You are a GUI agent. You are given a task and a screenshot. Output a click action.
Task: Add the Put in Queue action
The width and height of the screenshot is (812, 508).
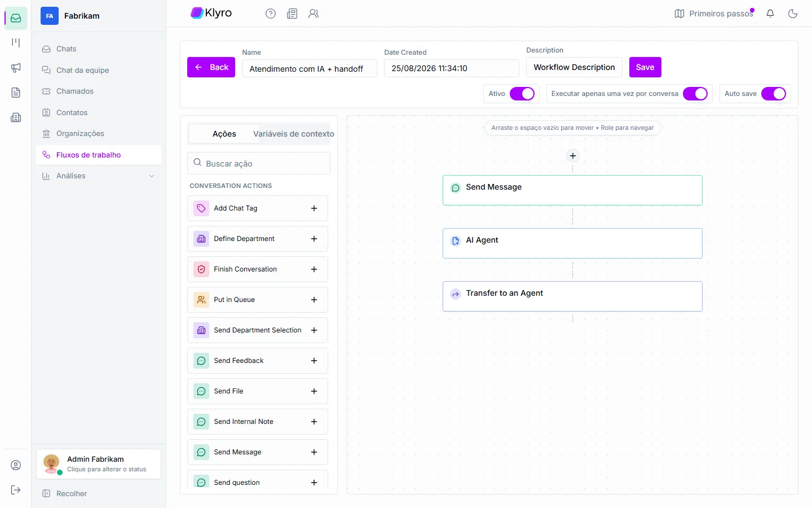(x=314, y=300)
